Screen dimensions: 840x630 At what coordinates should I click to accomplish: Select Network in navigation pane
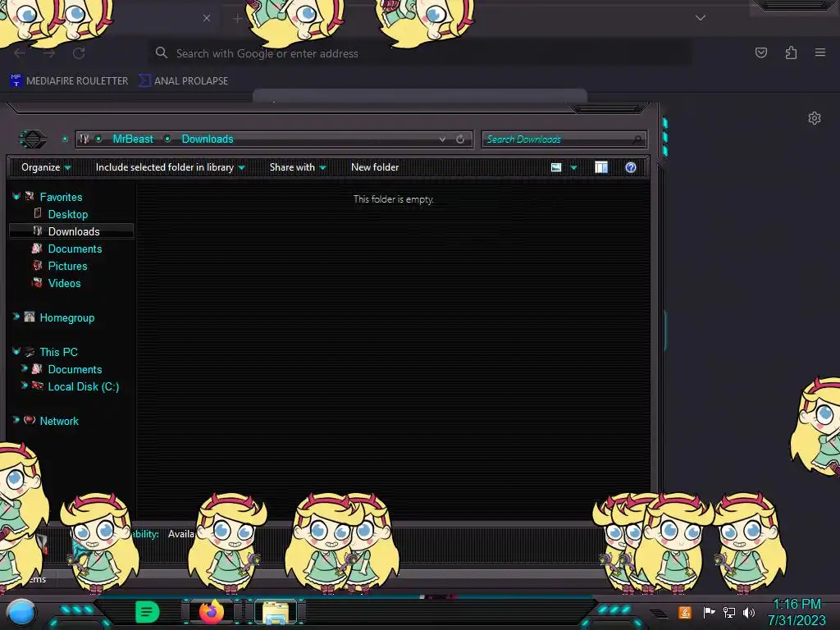[59, 421]
